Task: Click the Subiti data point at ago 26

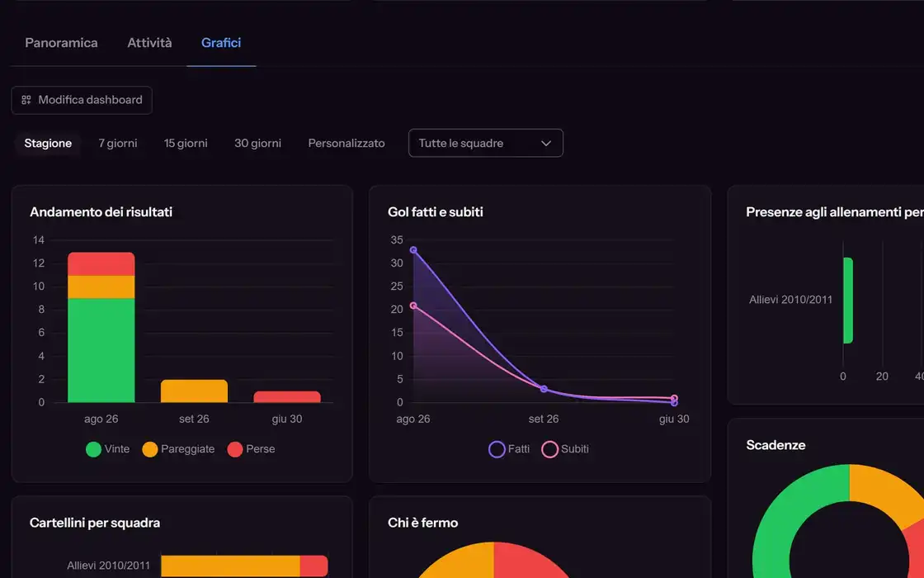Action: 413,306
